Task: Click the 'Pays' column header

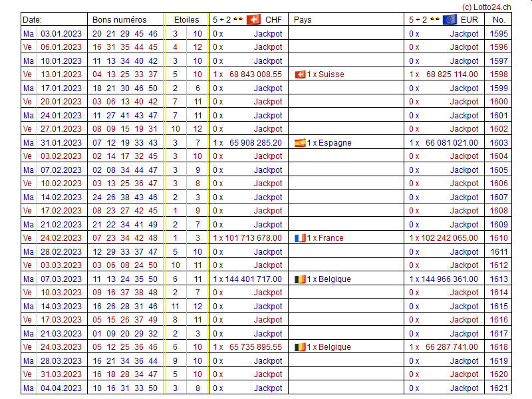Action: pyautogui.click(x=303, y=20)
